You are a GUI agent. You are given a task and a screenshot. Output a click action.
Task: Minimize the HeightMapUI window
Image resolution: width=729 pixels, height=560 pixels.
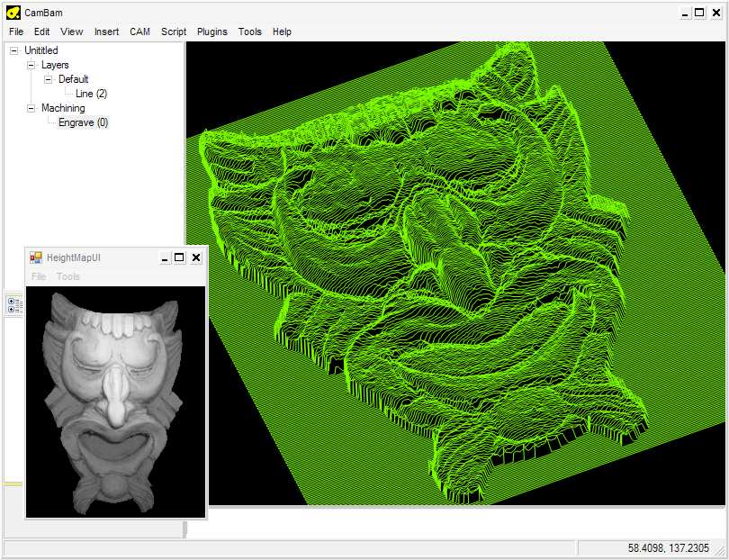coord(164,257)
